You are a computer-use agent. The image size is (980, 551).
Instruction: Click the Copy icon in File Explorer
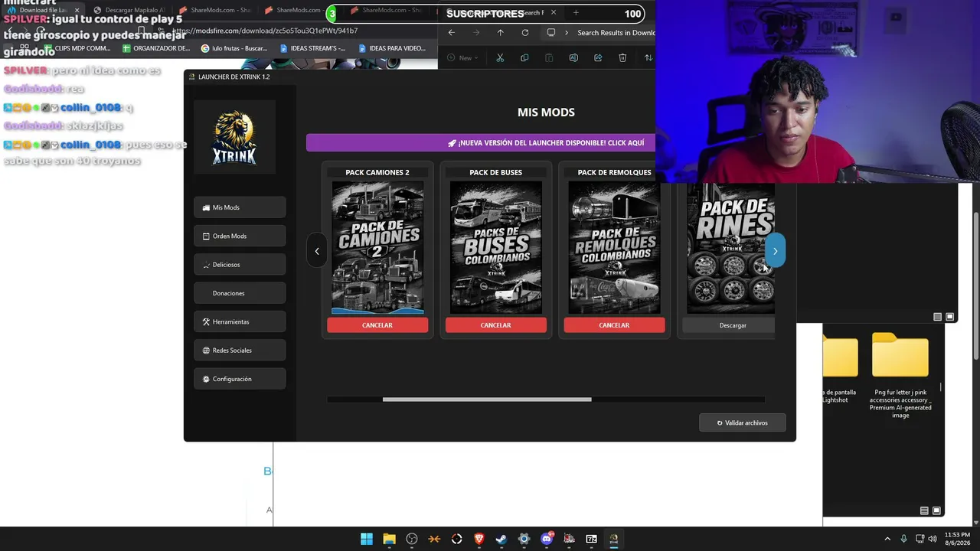point(524,58)
